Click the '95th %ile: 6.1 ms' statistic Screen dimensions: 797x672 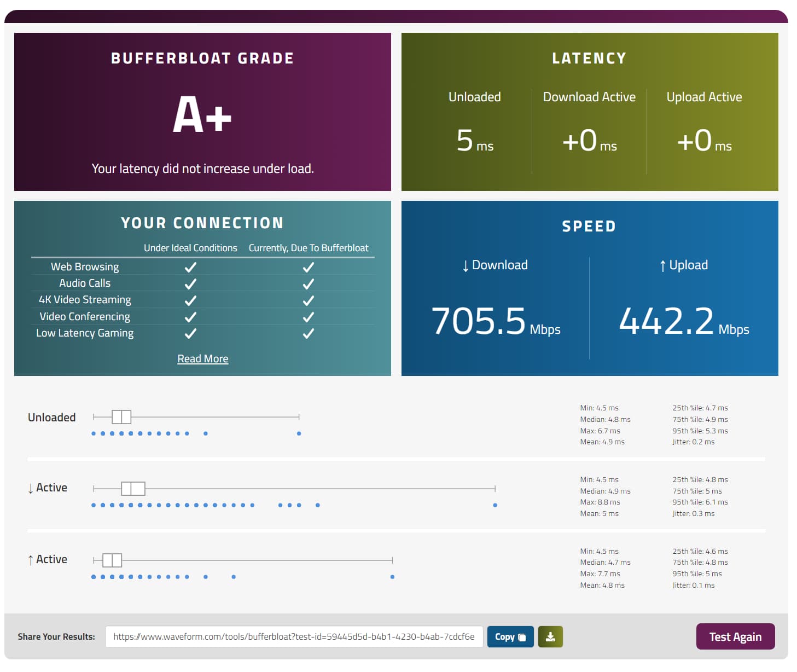point(700,502)
